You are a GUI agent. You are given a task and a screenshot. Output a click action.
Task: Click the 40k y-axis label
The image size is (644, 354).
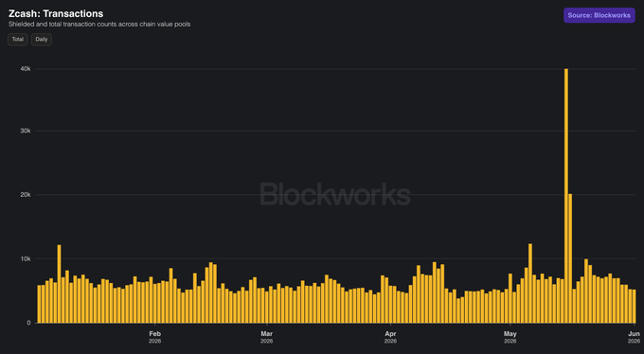coord(26,69)
